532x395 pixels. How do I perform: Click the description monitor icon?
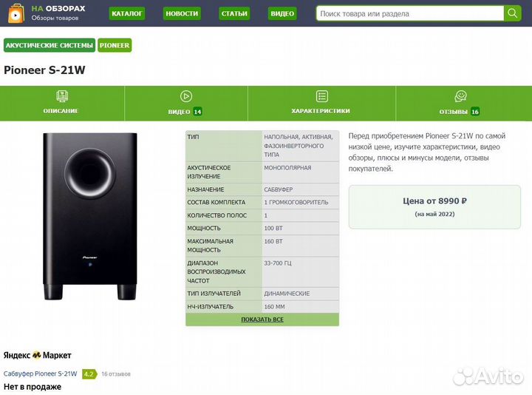[x=62, y=96]
